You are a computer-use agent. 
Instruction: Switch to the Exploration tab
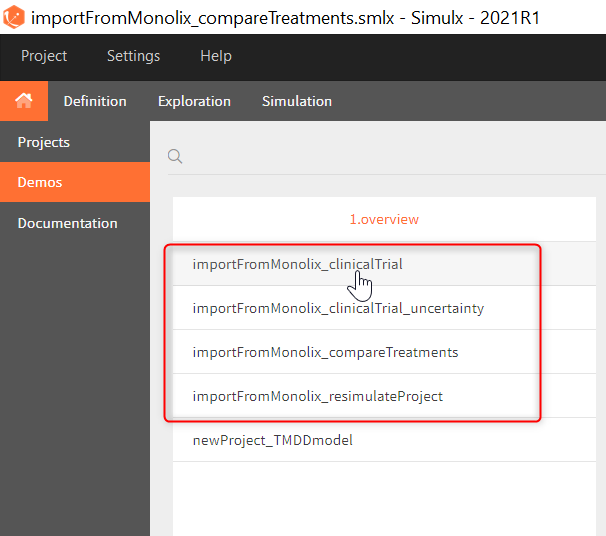[194, 101]
